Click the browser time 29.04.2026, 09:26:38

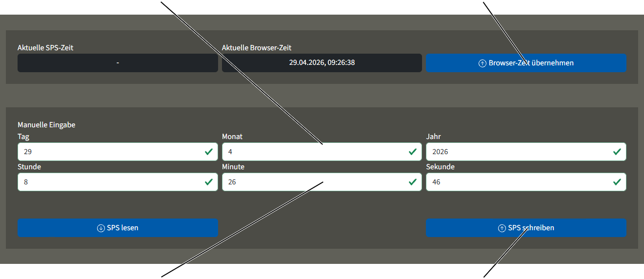point(322,63)
